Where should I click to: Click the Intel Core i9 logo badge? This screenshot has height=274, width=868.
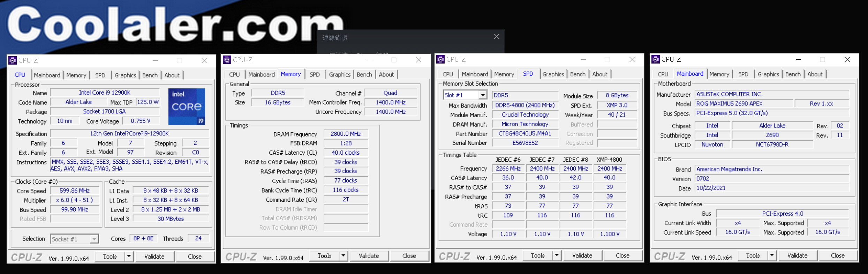187,106
